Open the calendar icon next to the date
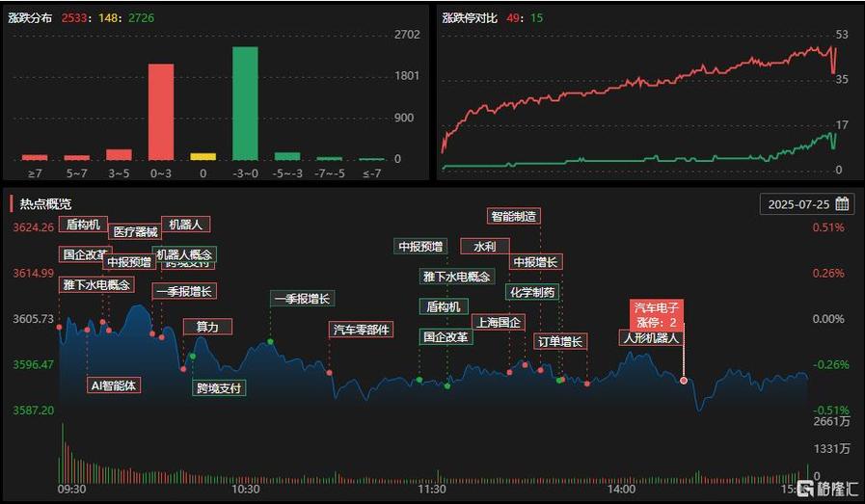 (x=842, y=204)
